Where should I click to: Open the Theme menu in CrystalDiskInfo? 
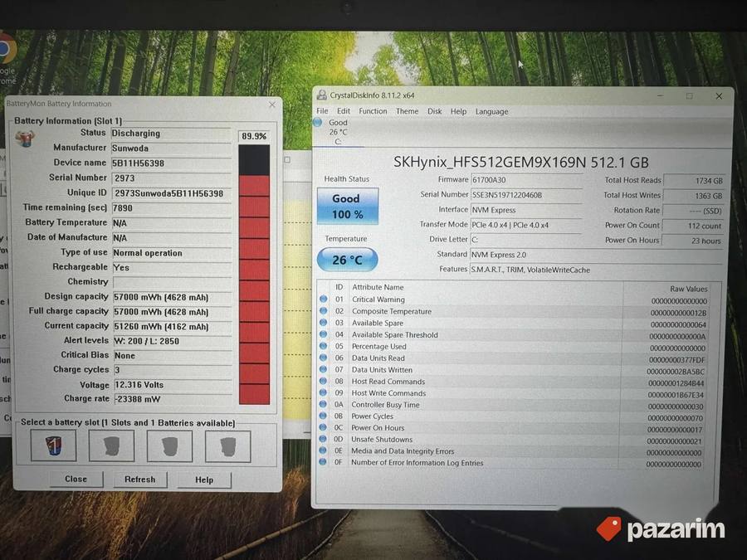(407, 111)
